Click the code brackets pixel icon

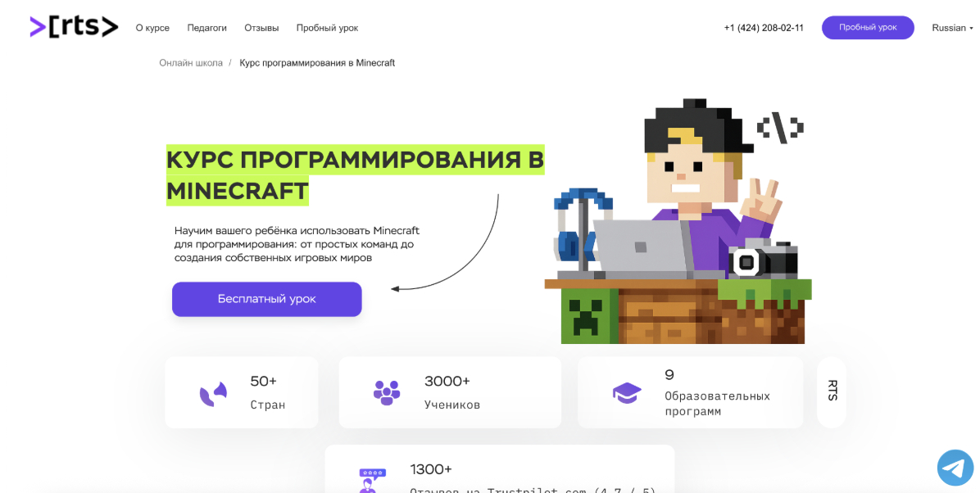click(780, 128)
